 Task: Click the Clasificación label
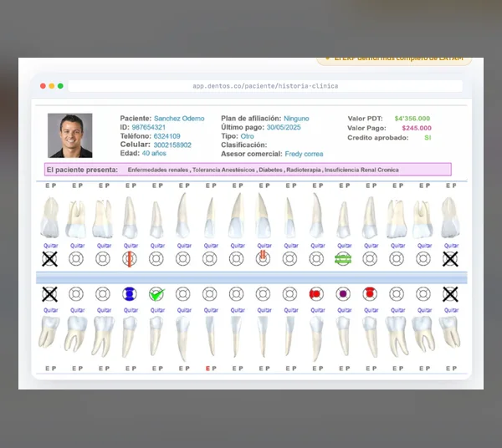point(243,145)
